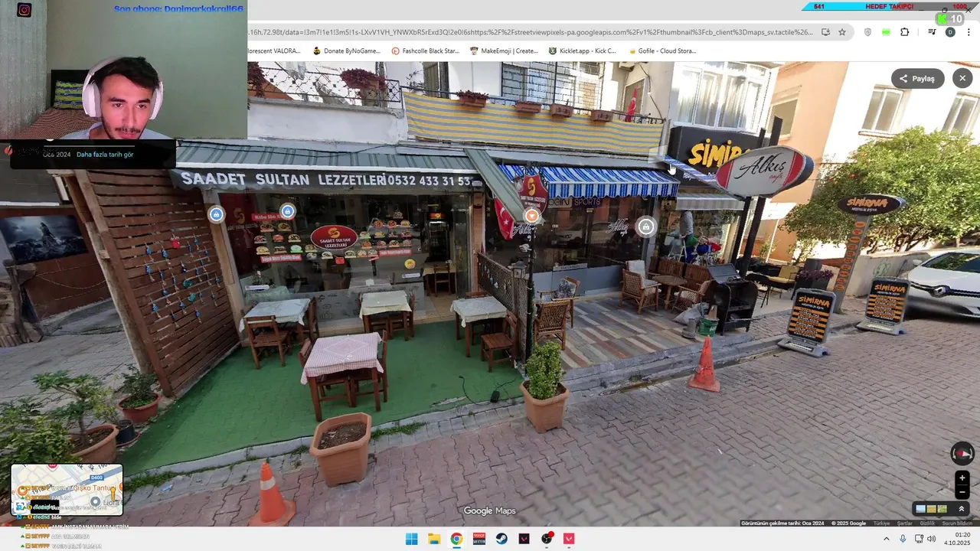Open the Chrome three-dot menu
The width and height of the screenshot is (980, 551).
(x=969, y=32)
